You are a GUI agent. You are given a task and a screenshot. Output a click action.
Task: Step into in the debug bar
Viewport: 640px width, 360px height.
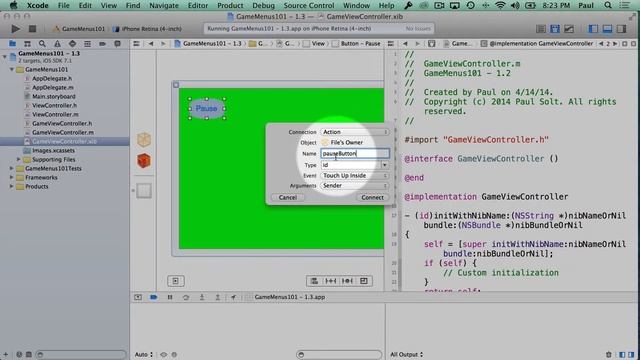pyautogui.click(x=202, y=297)
